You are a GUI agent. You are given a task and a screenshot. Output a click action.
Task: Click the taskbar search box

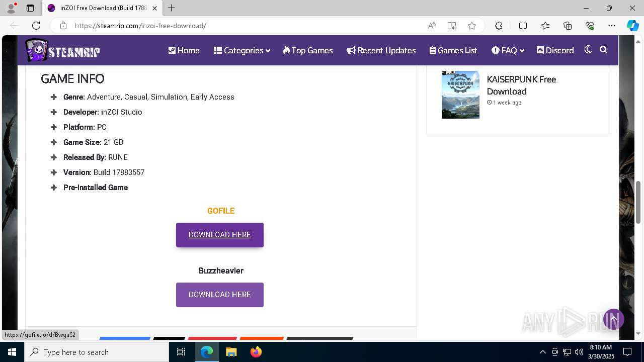tap(97, 352)
